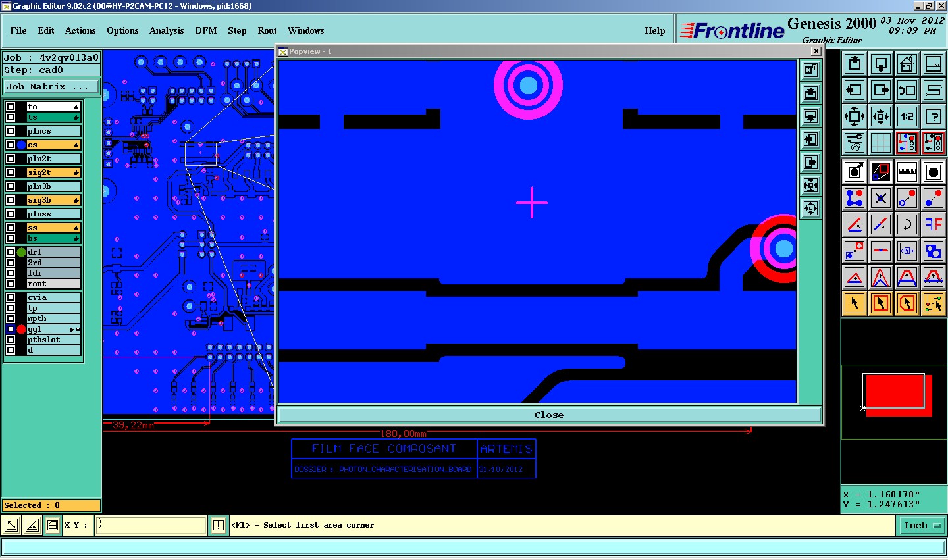
Task: Click the pan down view icon
Action: coord(881,64)
